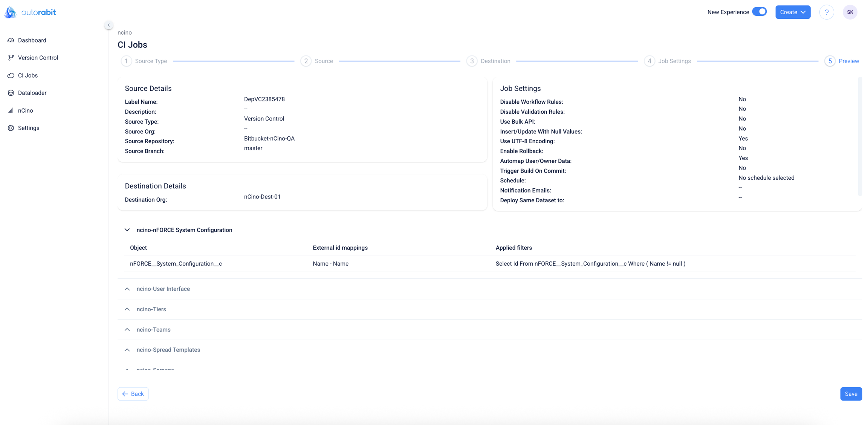Viewport: 868px width, 425px height.
Task: Click the Back button
Action: [133, 394]
